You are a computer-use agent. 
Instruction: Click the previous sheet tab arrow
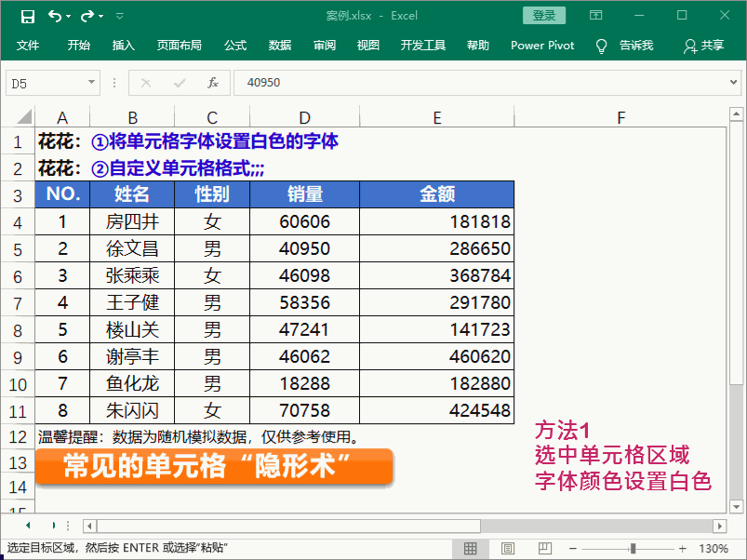pos(28,526)
